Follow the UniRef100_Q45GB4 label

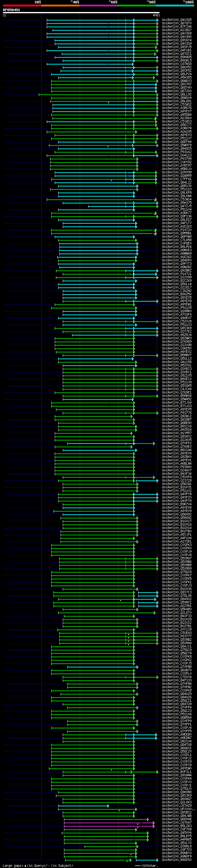point(177,115)
